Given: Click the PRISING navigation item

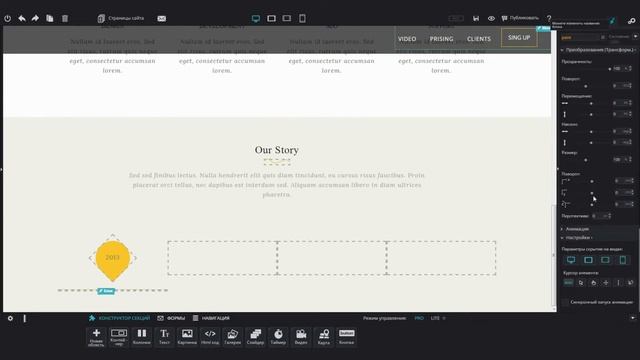Looking at the screenshot, I should tap(441, 39).
